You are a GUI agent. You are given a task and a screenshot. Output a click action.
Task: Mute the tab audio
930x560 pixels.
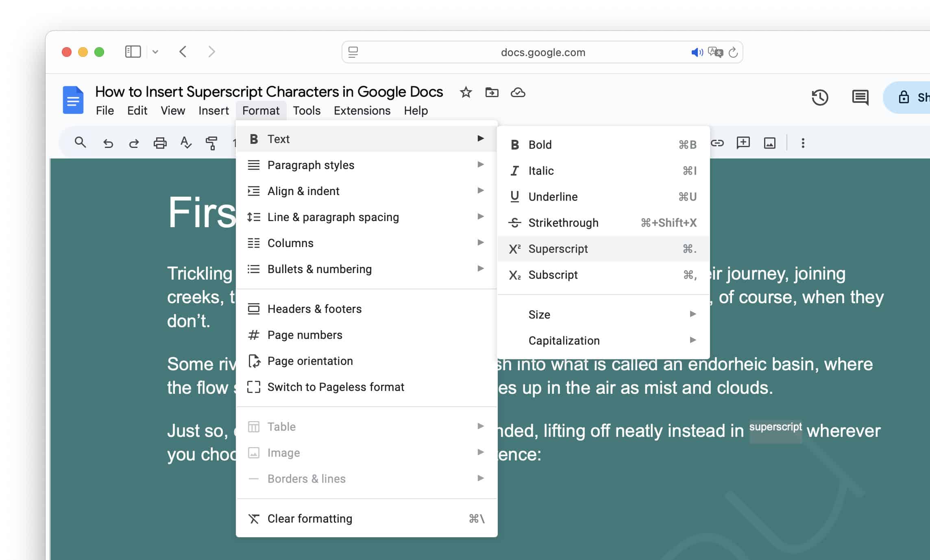point(696,52)
